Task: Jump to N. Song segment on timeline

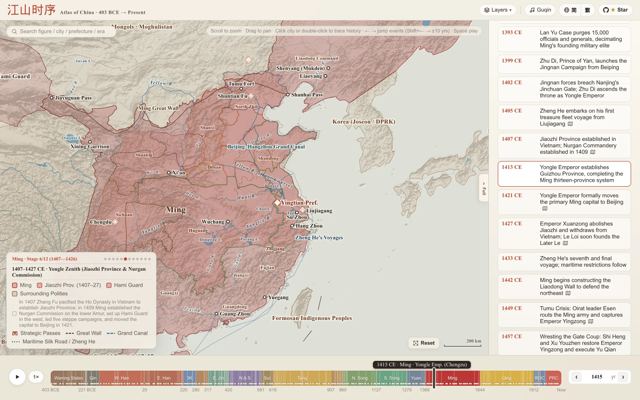Action: (x=359, y=378)
